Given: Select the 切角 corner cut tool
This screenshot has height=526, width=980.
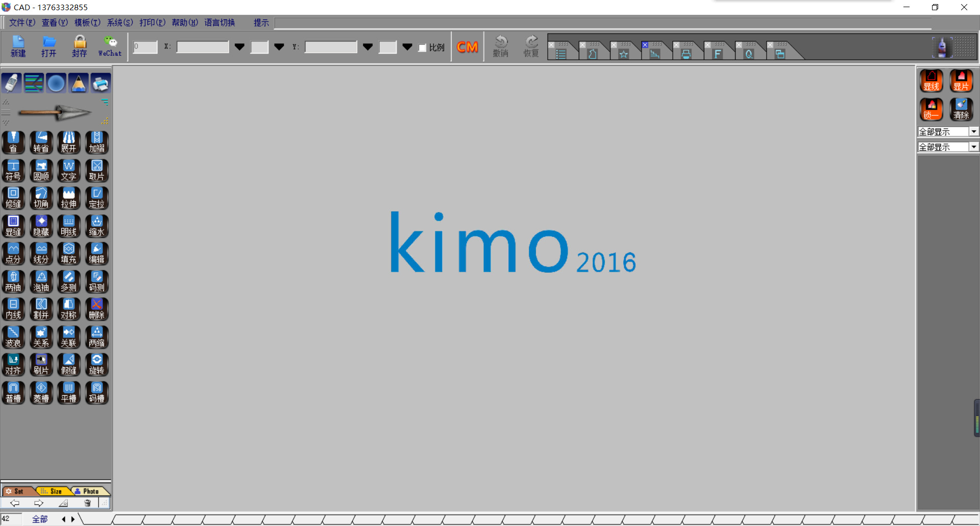Looking at the screenshot, I should [41, 198].
